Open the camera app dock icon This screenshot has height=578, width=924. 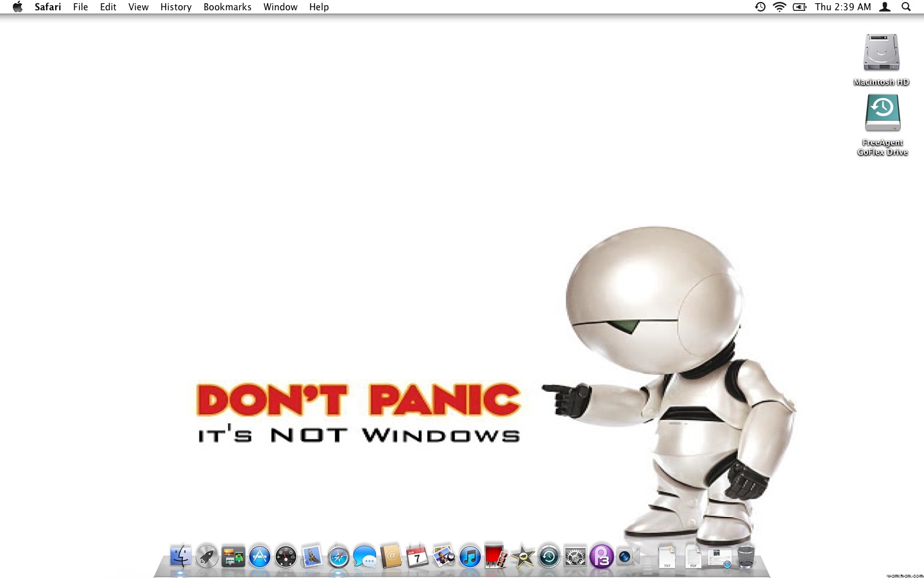click(628, 556)
